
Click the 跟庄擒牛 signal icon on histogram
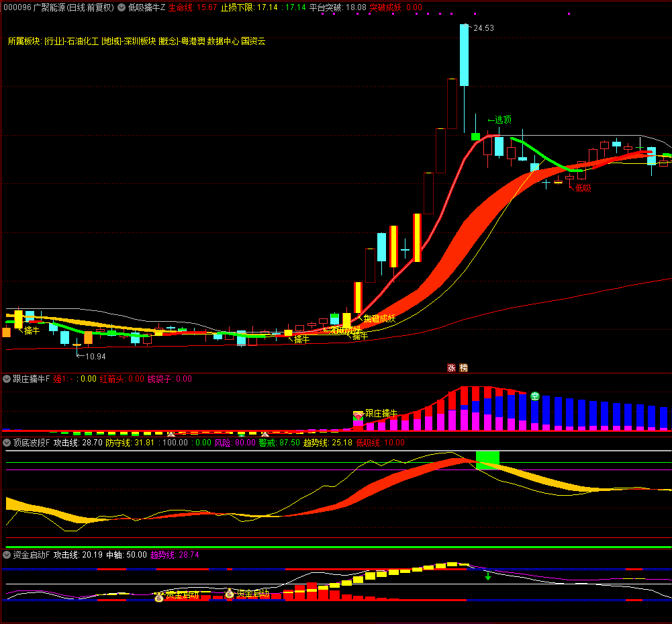tap(358, 415)
